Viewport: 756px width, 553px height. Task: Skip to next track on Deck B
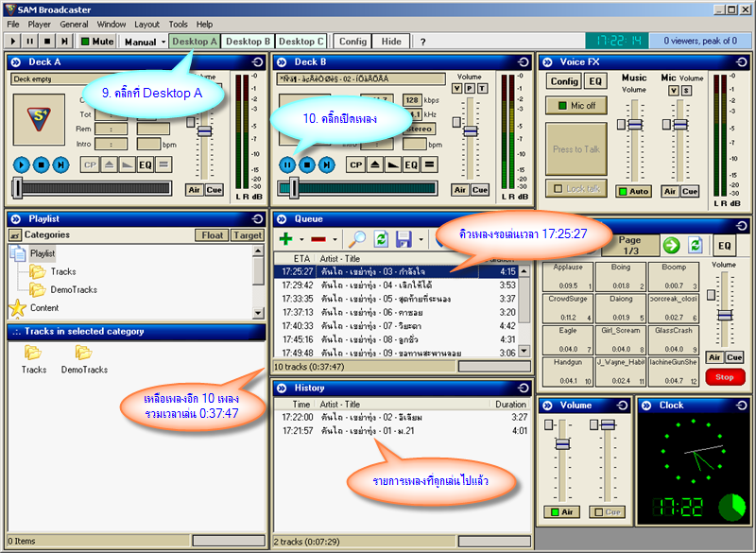pyautogui.click(x=327, y=164)
